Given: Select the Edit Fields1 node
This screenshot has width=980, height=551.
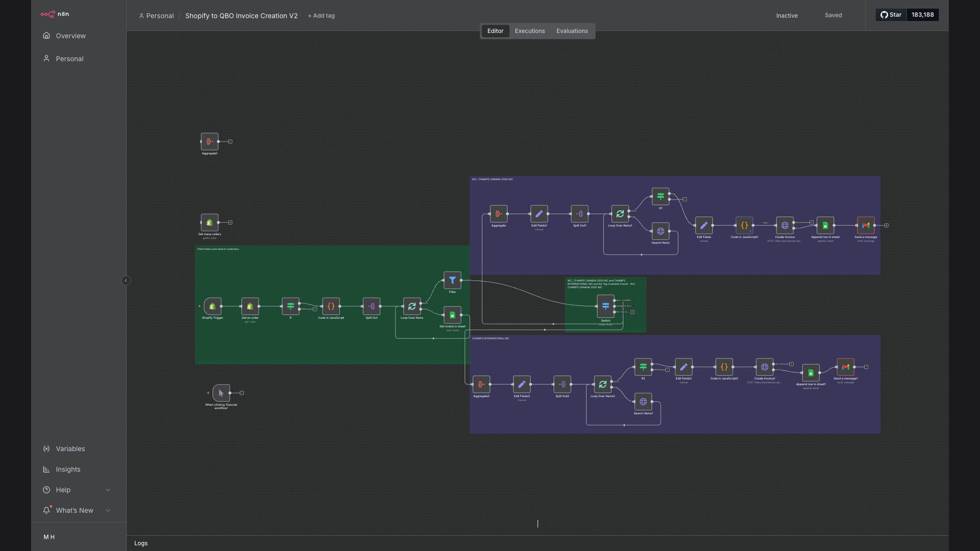Looking at the screenshot, I should pos(539,214).
